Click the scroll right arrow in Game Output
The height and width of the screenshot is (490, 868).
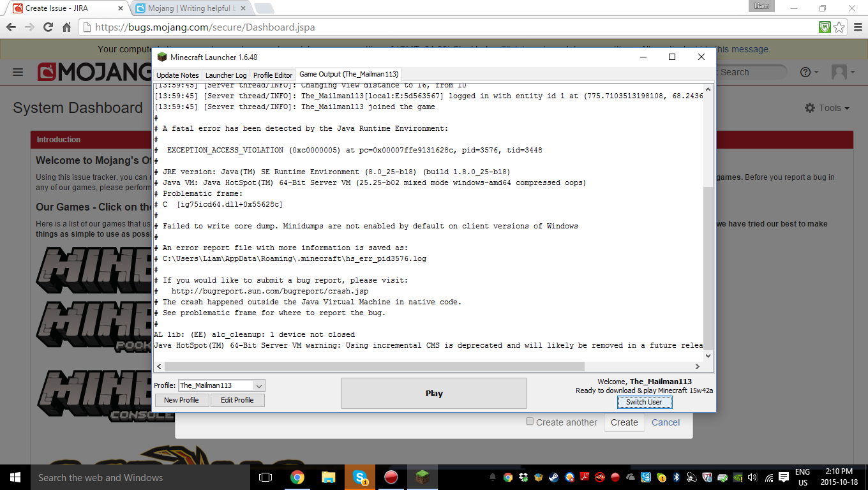[698, 366]
